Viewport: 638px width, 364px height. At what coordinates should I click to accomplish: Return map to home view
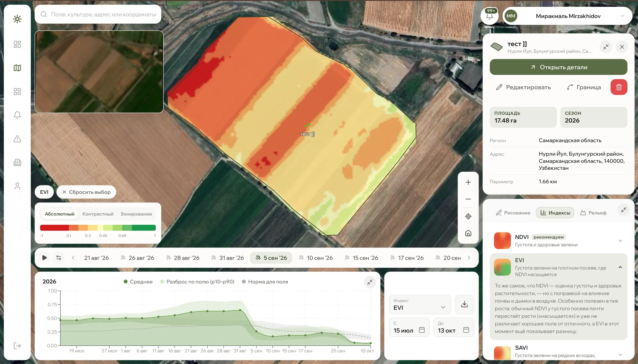(x=468, y=233)
